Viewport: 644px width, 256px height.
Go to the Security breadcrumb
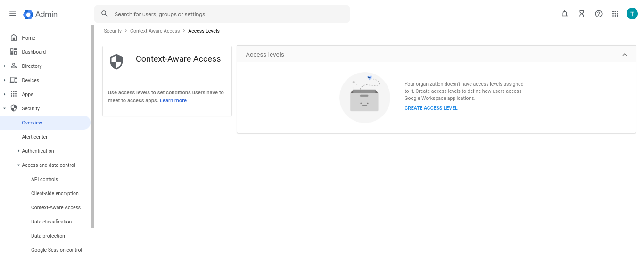tap(113, 31)
